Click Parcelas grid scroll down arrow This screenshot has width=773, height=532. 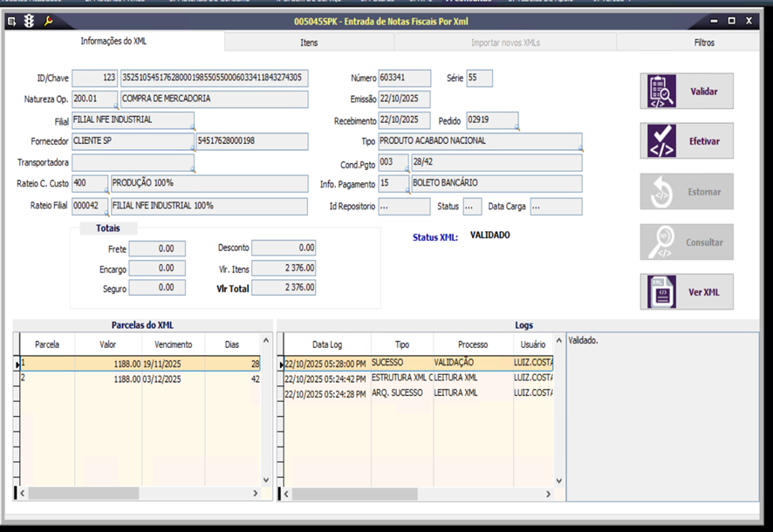point(266,480)
